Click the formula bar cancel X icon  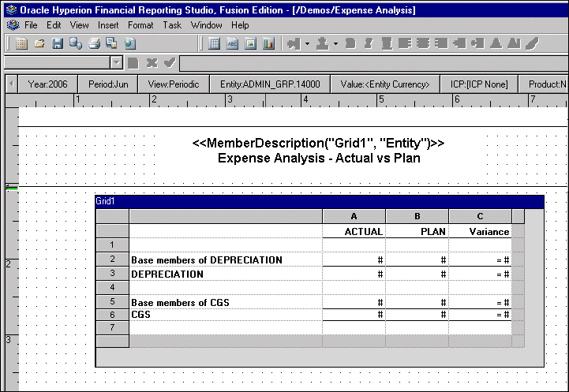click(152, 63)
